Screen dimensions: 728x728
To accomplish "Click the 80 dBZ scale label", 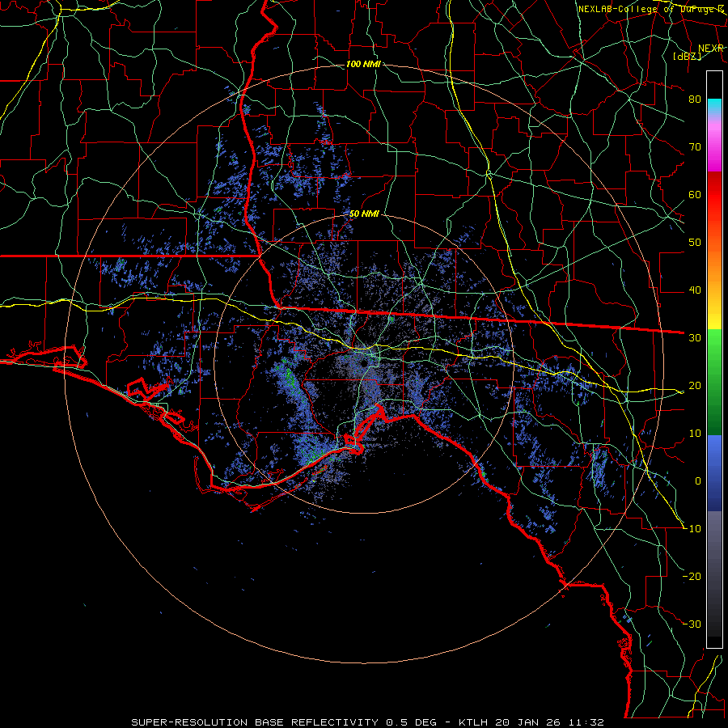I will (695, 99).
